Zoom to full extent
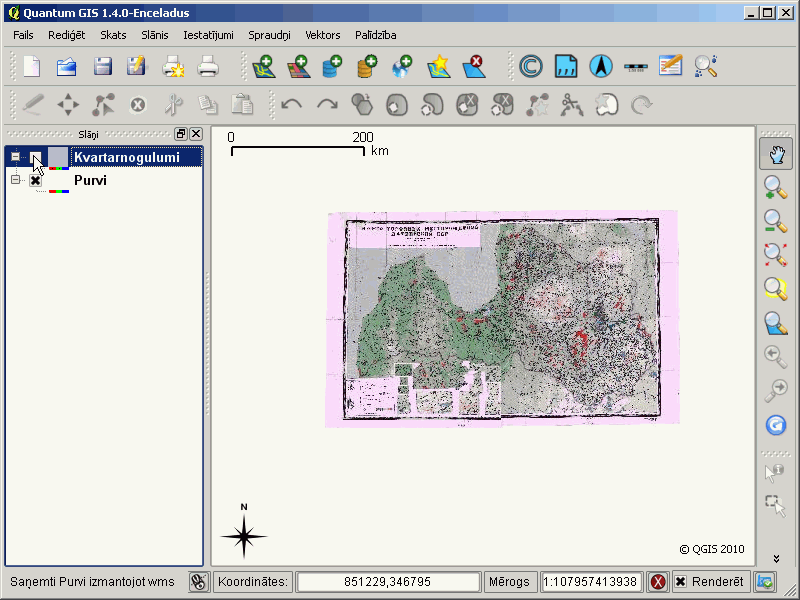The image size is (800, 600). click(x=776, y=255)
